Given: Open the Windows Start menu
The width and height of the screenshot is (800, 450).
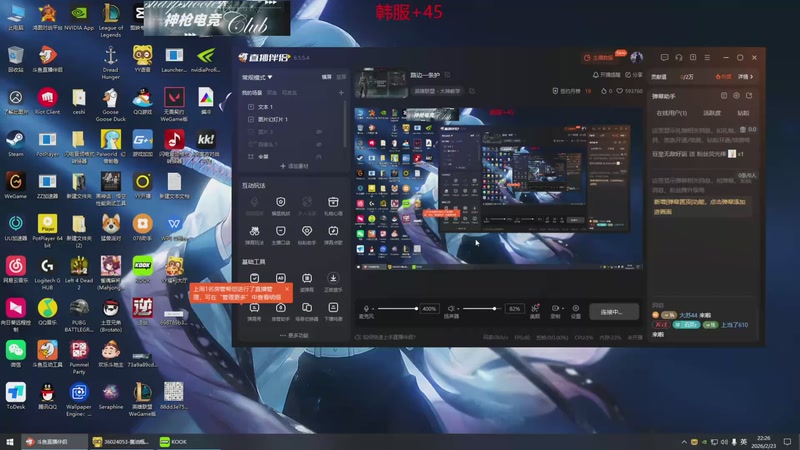Looking at the screenshot, I should point(10,442).
